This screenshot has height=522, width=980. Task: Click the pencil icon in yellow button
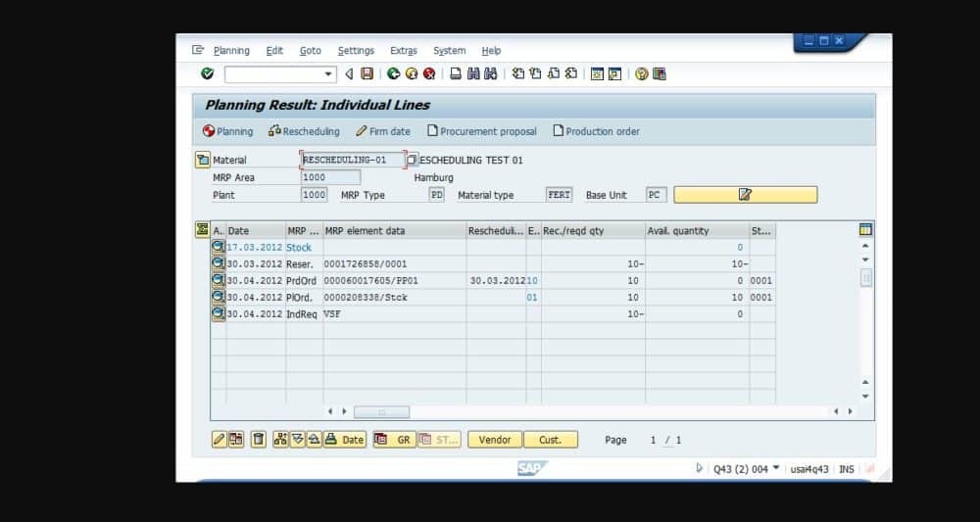[x=745, y=195]
